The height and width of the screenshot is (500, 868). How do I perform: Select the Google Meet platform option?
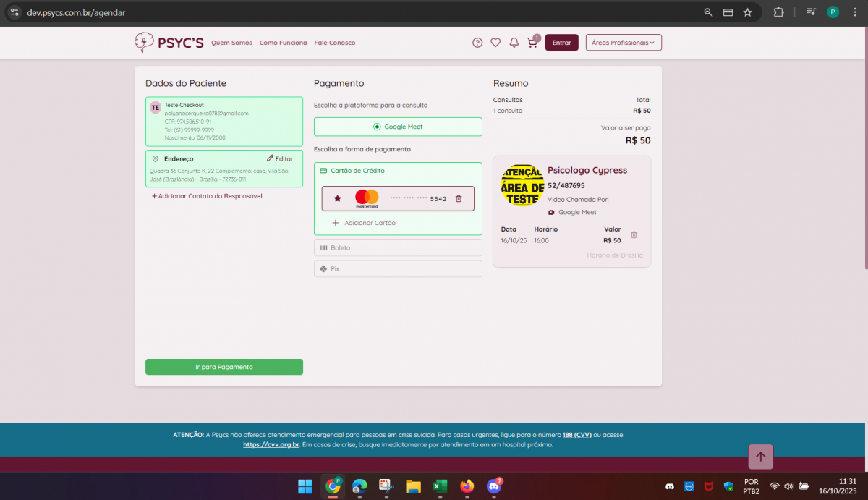[x=398, y=127]
